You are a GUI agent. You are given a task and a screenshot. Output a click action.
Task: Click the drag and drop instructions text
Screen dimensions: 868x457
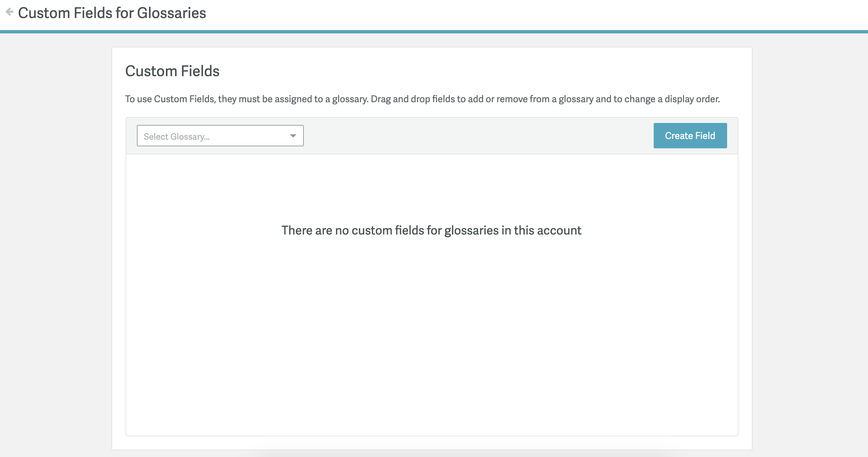422,99
